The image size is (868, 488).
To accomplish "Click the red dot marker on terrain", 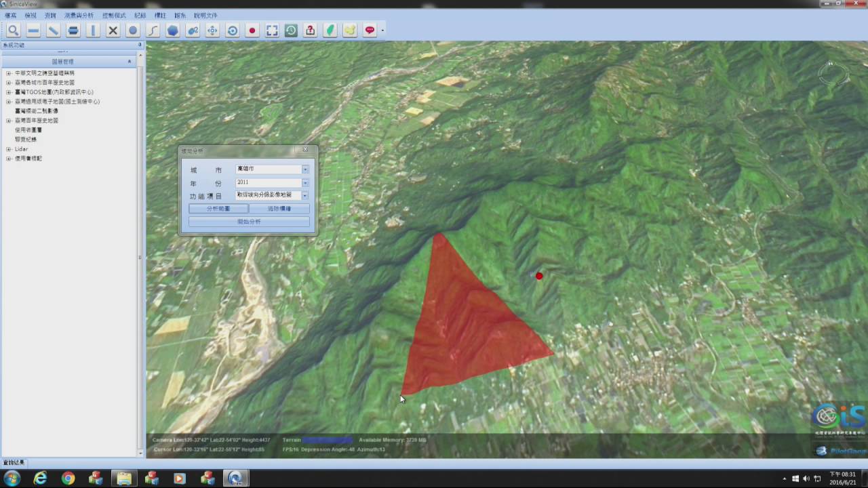I will pyautogui.click(x=539, y=276).
